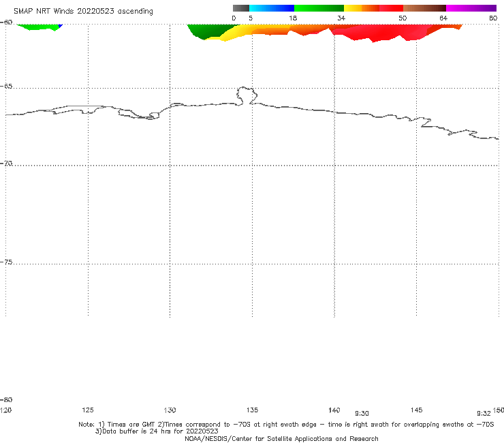
Task: Click the gray 0-5 segment of color scale
Action: pos(240,8)
